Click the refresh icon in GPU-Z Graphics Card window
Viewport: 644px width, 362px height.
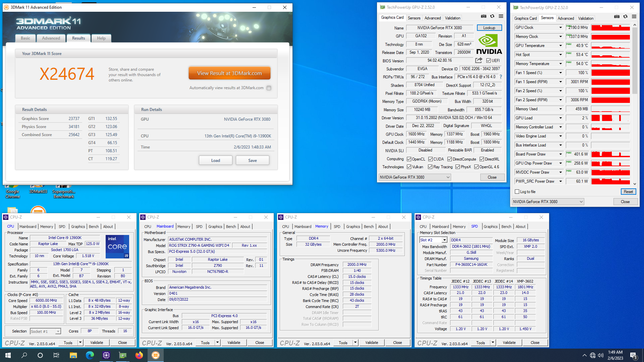[x=492, y=16]
